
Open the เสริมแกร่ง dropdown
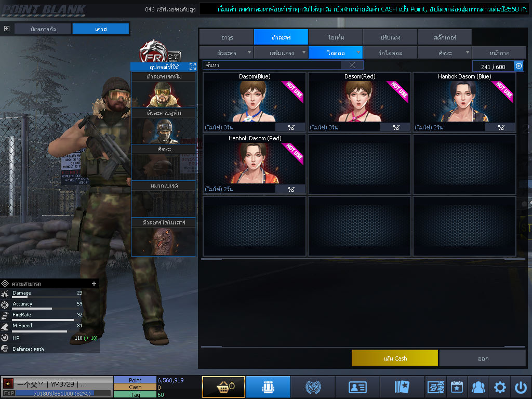coord(281,52)
